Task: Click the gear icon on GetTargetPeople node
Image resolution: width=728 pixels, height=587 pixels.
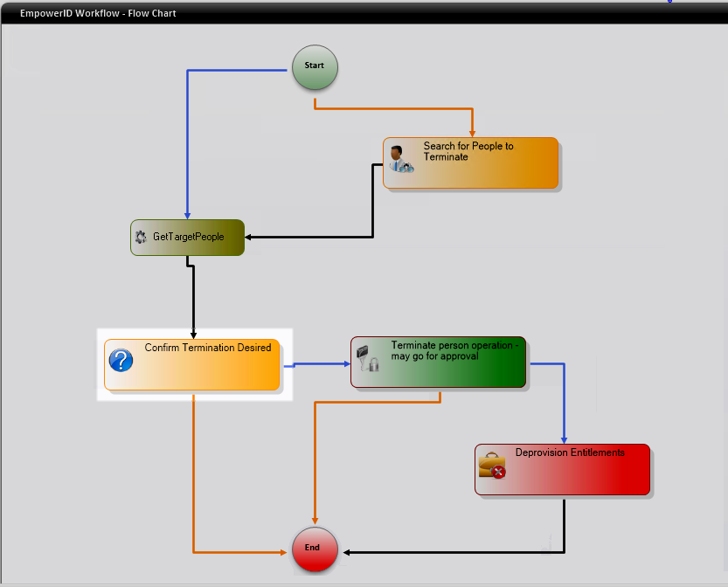Action: click(x=142, y=237)
